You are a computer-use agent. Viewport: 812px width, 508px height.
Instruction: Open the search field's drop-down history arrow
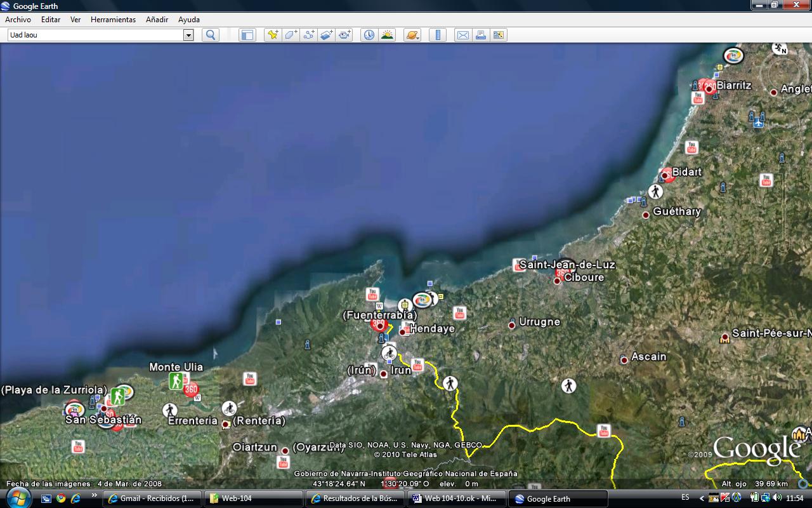tap(188, 35)
